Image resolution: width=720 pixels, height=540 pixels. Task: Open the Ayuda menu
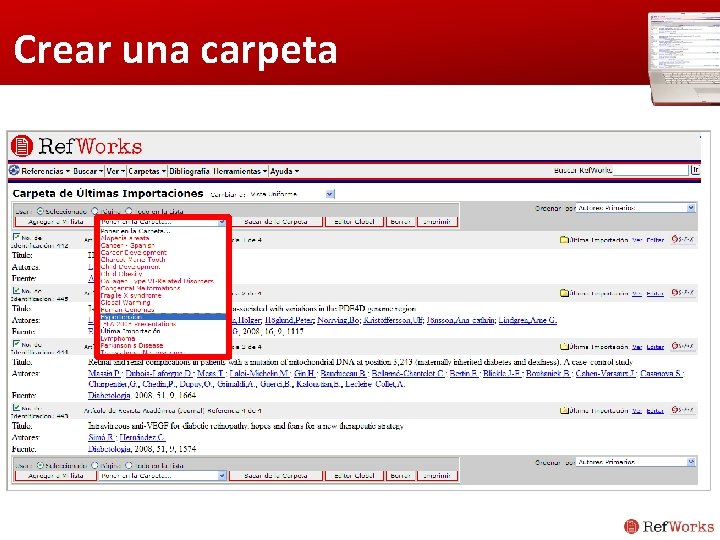pyautogui.click(x=285, y=171)
